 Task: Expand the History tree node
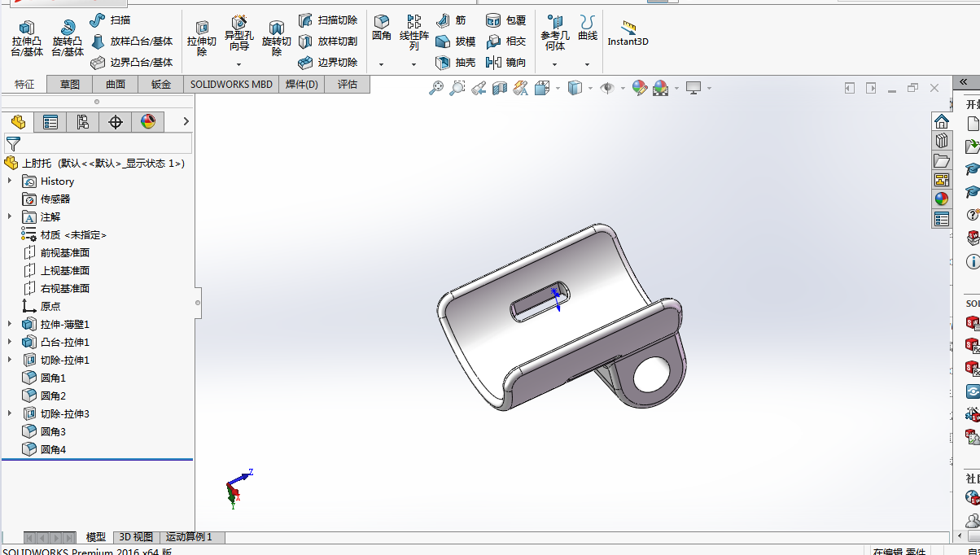(10, 181)
